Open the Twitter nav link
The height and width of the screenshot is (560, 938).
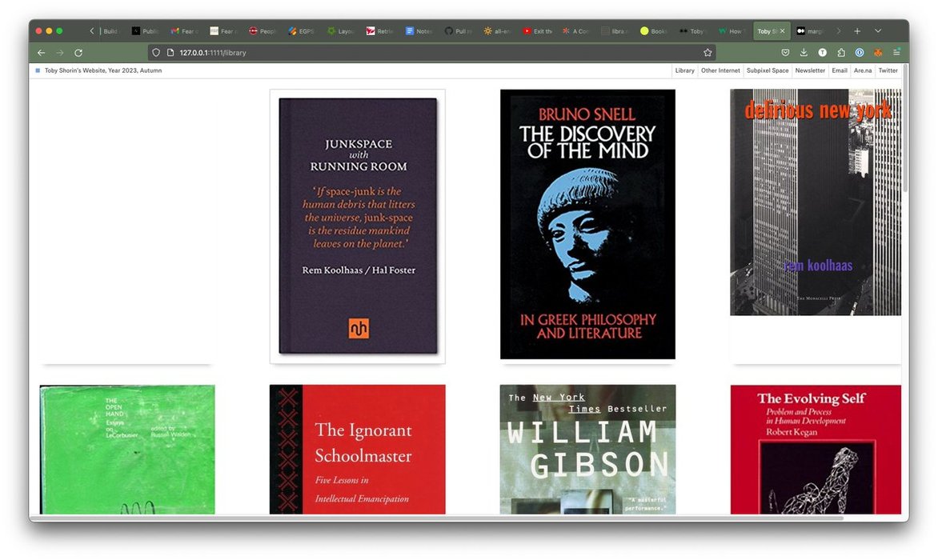tap(888, 70)
